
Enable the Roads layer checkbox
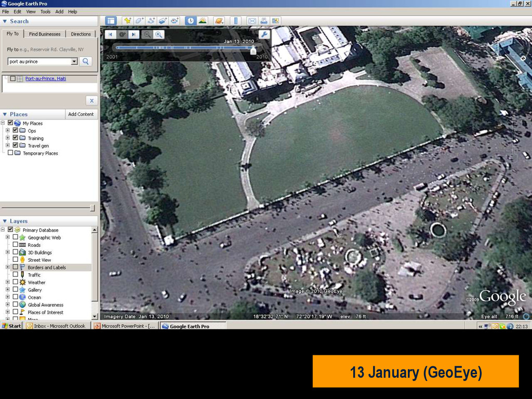(15, 245)
